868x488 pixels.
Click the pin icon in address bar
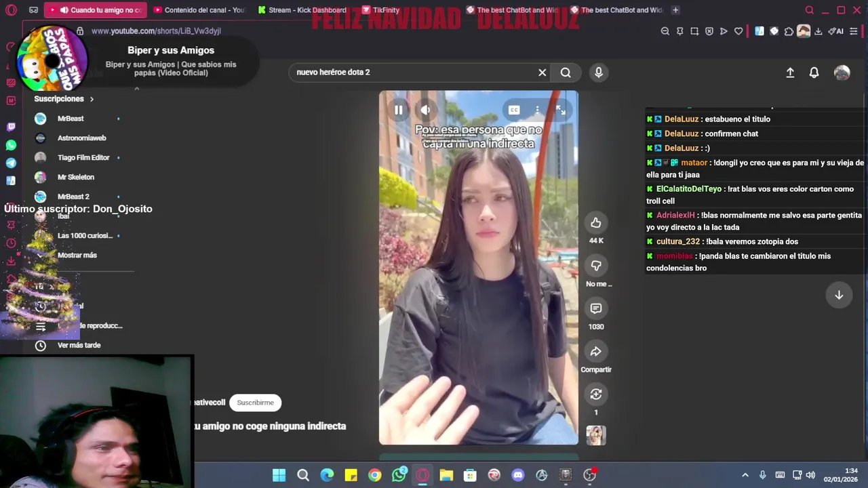coord(680,31)
